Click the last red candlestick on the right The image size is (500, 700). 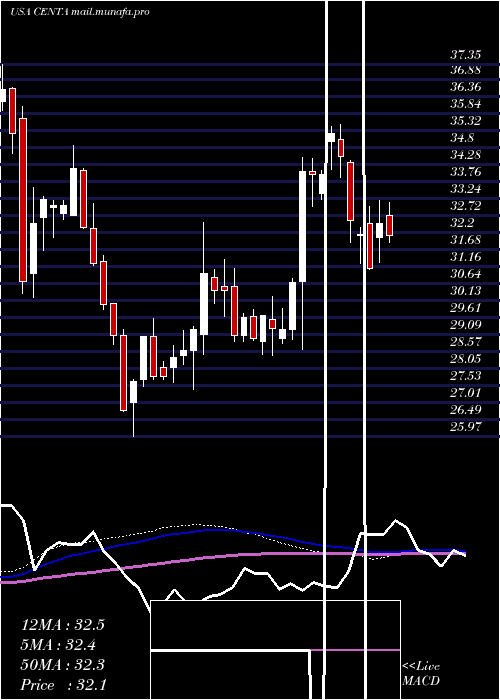coord(389,225)
